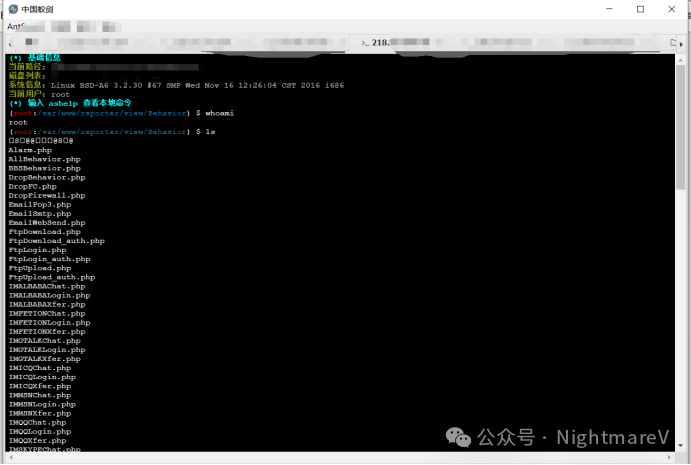Click the file name IMICQChat.php
The height and width of the screenshot is (465, 691).
[x=40, y=368]
